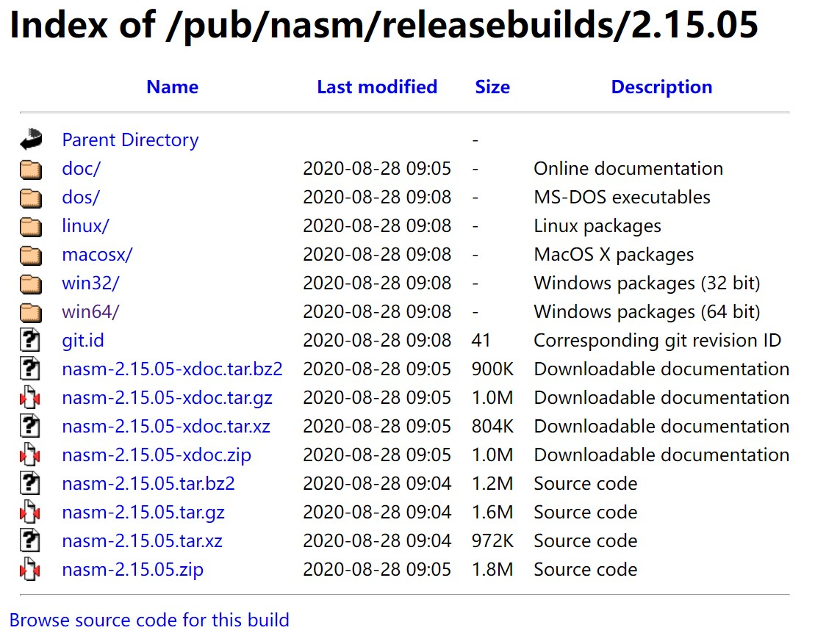The height and width of the screenshot is (633, 840).
Task: Sort listing by the Size header
Action: (x=492, y=87)
